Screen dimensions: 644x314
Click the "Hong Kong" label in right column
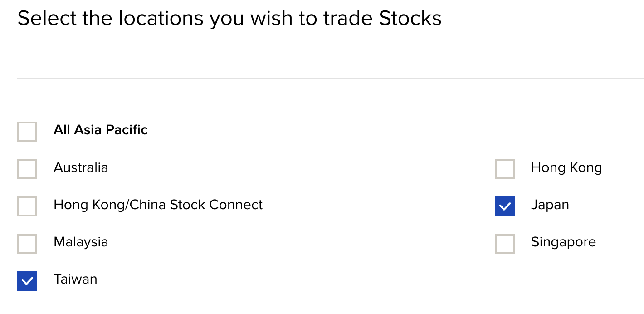566,168
